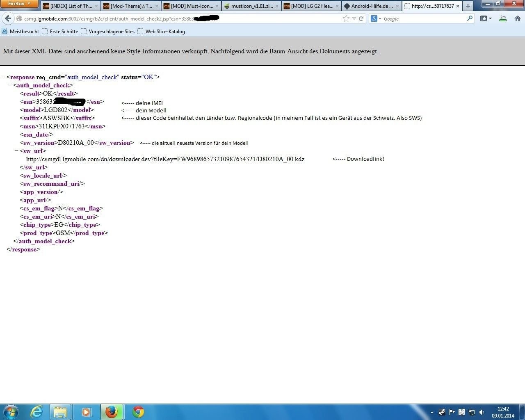Launch Internet Explorer from the taskbar
This screenshot has height=420, width=525.
(37, 412)
